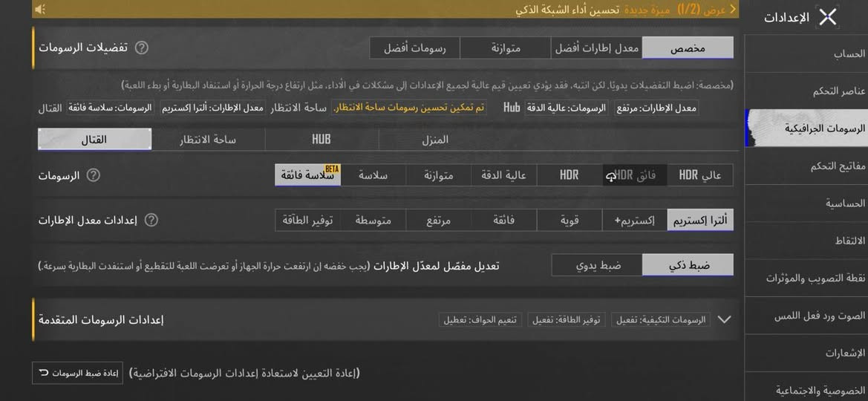
Task: Click the توفير الطاقة: تفعيل tag
Action: coord(567,319)
